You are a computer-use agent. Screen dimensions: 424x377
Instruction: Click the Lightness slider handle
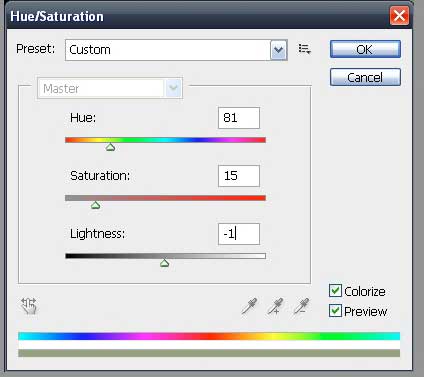(164, 263)
